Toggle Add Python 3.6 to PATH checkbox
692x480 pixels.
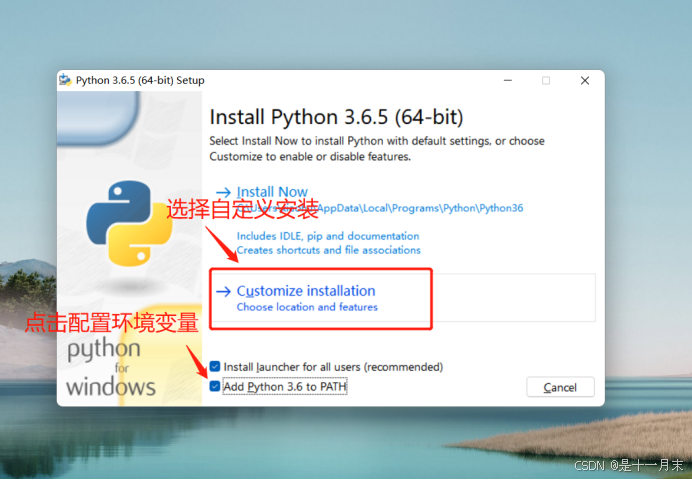[215, 386]
